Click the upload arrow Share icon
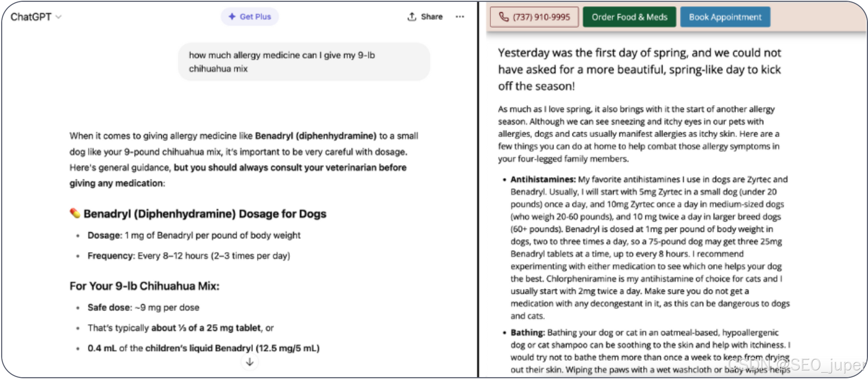The width and height of the screenshot is (868, 379). tap(411, 17)
